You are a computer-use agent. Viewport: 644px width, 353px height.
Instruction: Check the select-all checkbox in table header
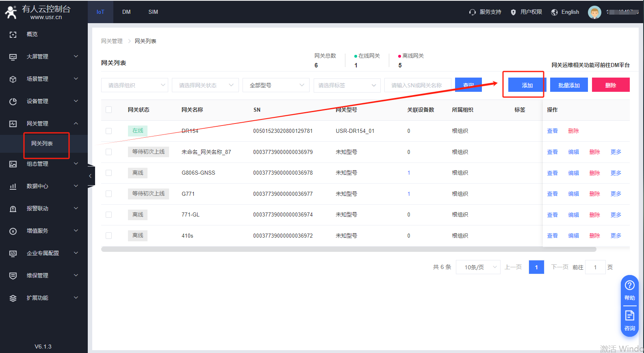[x=108, y=110]
